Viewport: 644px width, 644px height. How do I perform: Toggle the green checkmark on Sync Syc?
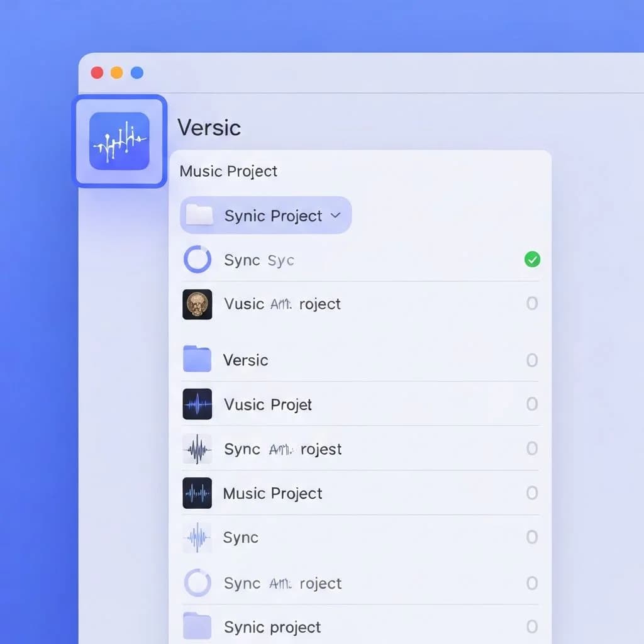pyautogui.click(x=532, y=260)
